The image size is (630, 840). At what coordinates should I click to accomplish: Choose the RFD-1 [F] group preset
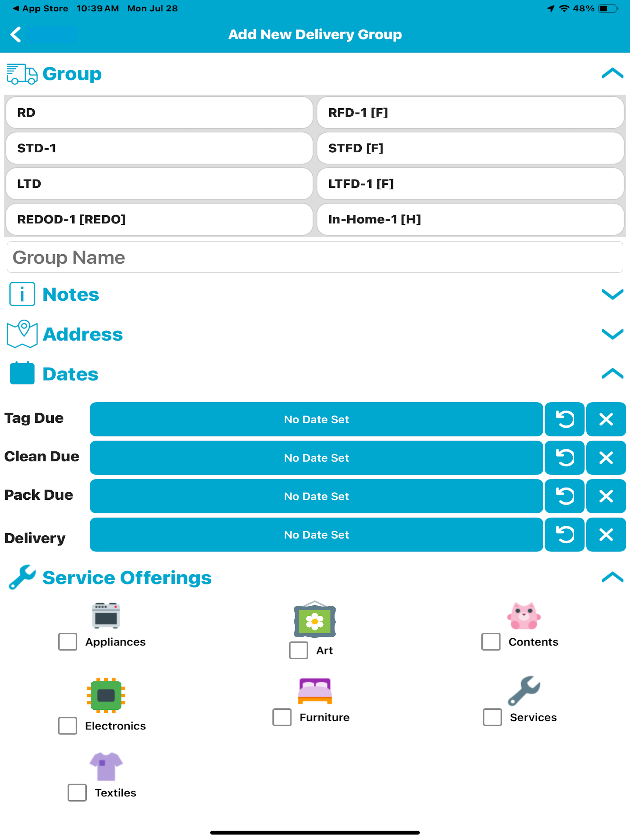(x=470, y=112)
